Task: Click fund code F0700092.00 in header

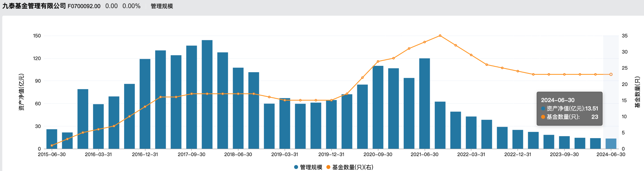Action: 84,6
